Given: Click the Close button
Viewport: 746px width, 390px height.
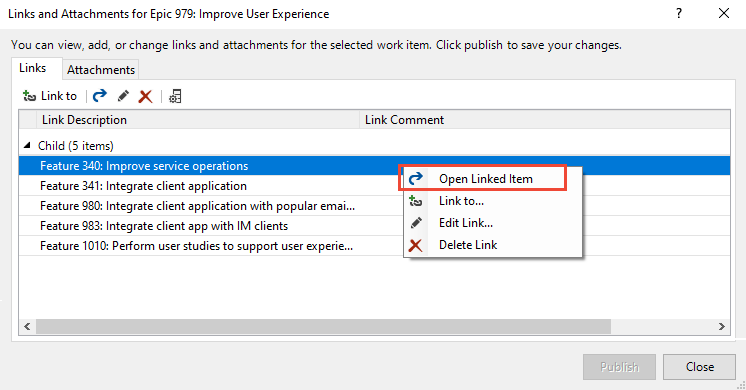Looking at the screenshot, I should pos(699,367).
